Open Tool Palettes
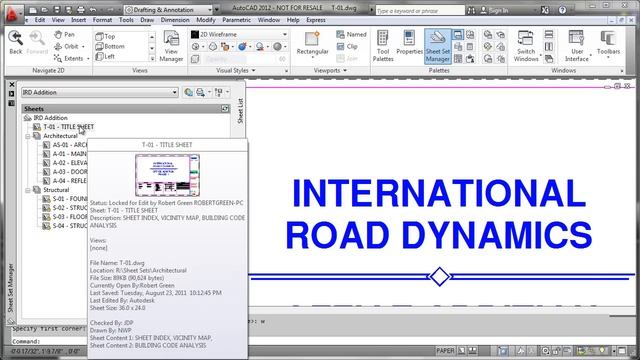Viewport: 640px width, 360px height. pos(383,47)
